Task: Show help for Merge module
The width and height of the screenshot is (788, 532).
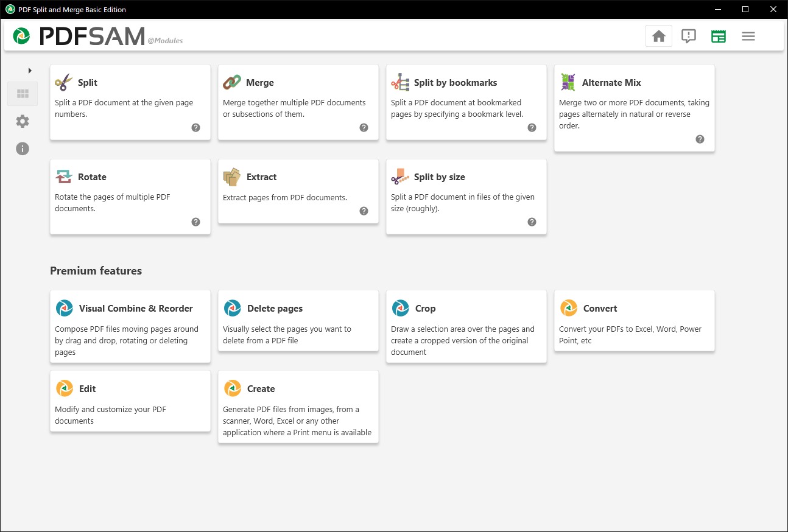Action: 364,128
